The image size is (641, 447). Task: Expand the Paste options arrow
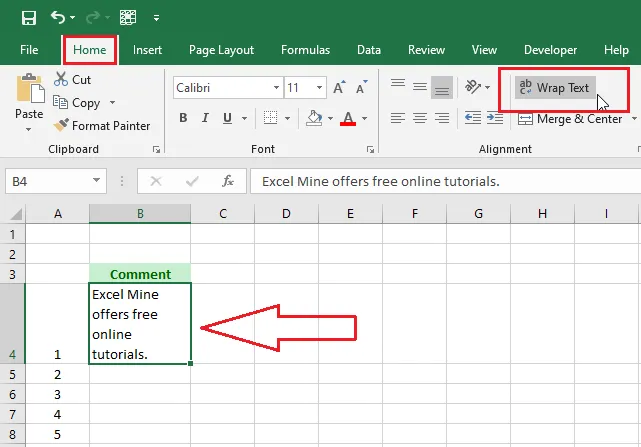pos(29,129)
